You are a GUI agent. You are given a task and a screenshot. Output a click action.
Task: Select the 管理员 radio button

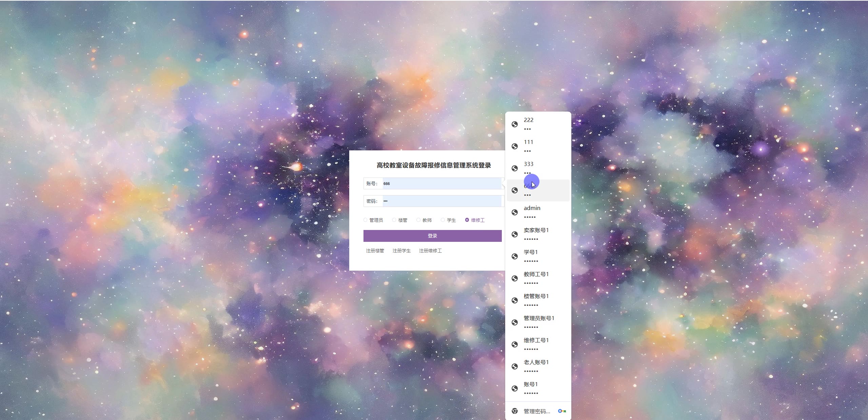366,220
